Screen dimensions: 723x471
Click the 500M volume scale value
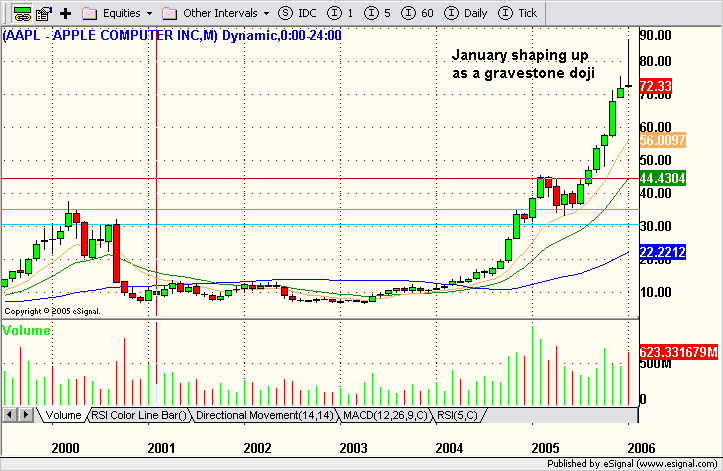656,364
